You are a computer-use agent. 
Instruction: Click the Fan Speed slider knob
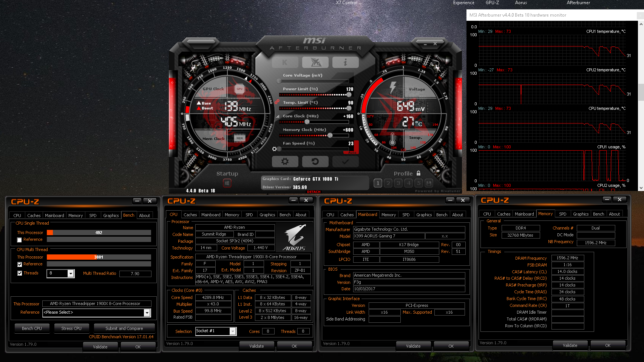coord(280,149)
